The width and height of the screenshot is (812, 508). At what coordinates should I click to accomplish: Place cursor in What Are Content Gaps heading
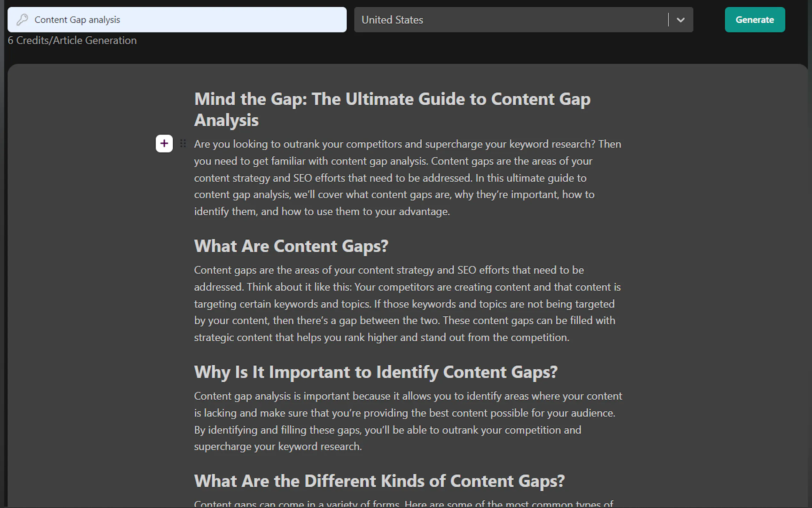coord(291,246)
